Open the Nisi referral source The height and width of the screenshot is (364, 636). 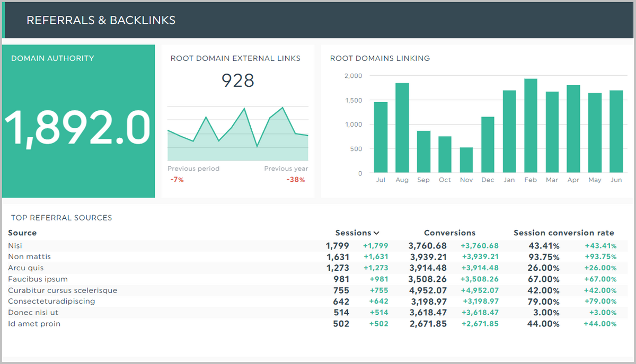(x=15, y=245)
